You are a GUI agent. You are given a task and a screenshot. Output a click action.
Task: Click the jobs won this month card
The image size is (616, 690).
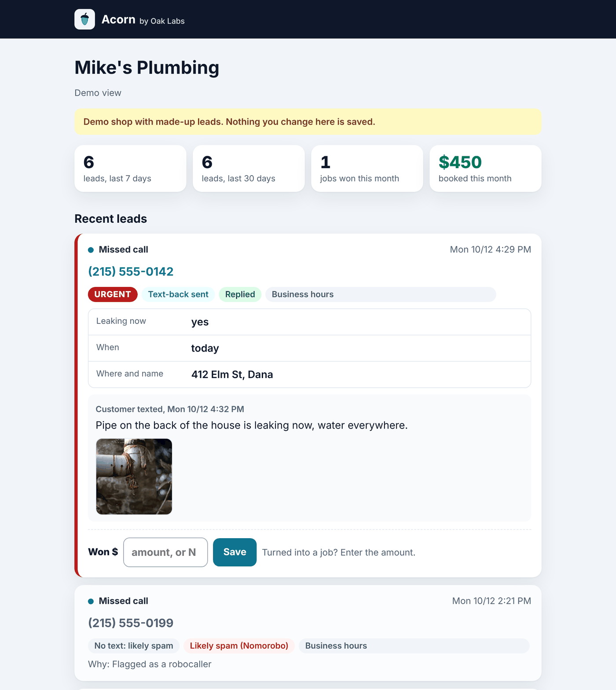[x=367, y=169]
